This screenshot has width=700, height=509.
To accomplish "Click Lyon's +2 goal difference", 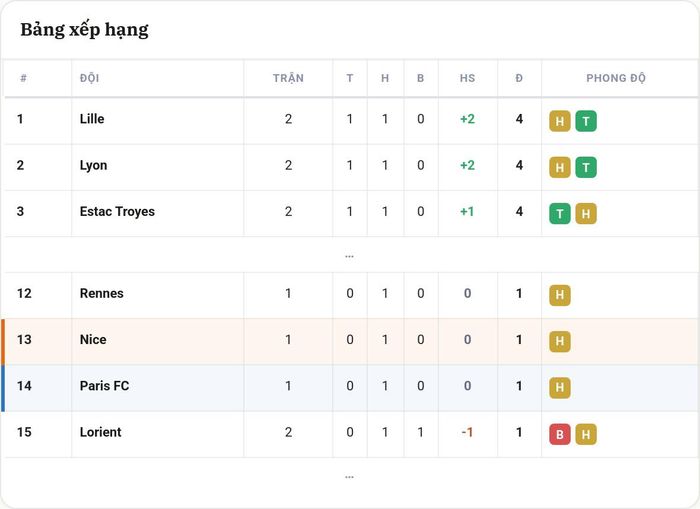I will pyautogui.click(x=467, y=165).
